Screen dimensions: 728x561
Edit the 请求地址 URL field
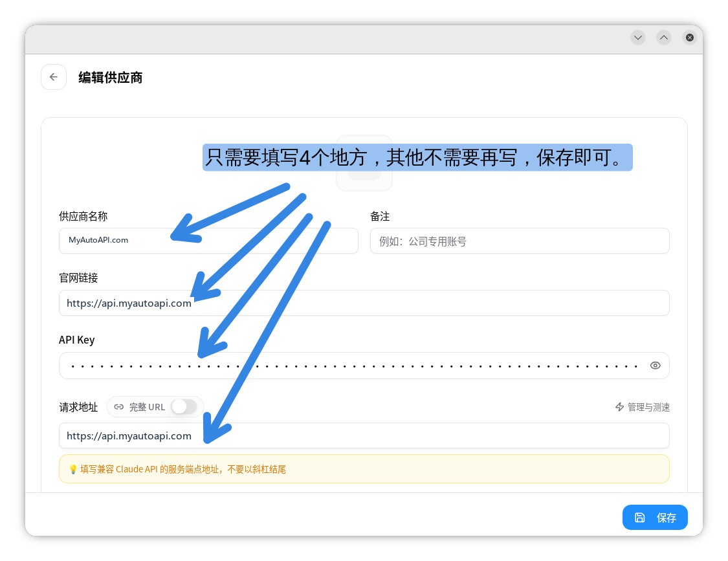pyautogui.click(x=364, y=435)
